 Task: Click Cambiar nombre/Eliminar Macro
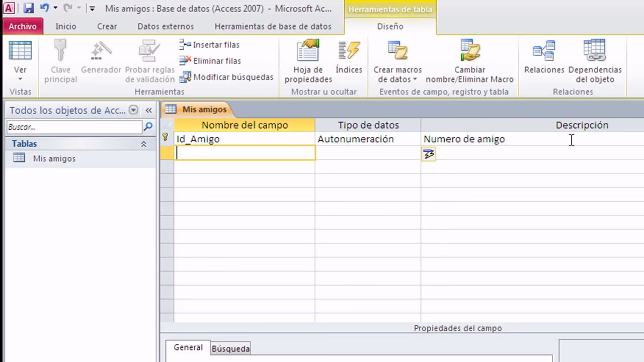[469, 61]
